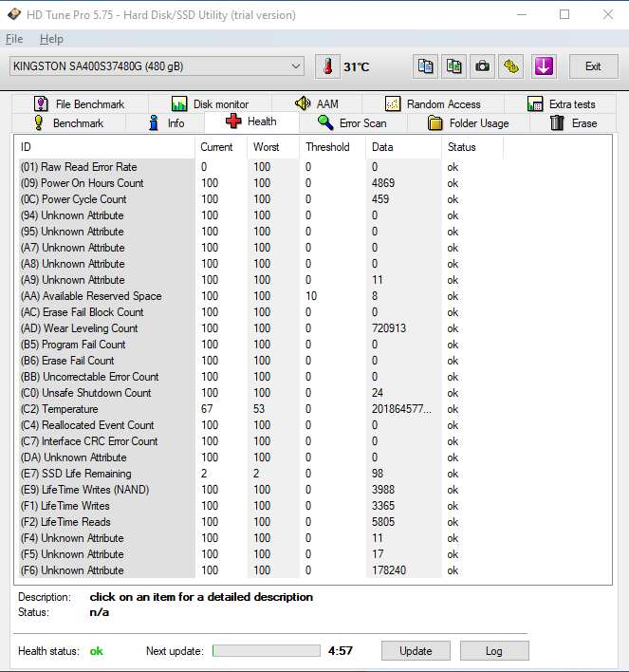The image size is (629, 672).
Task: Select the Interface CRC Error Count row
Action: coord(261,441)
